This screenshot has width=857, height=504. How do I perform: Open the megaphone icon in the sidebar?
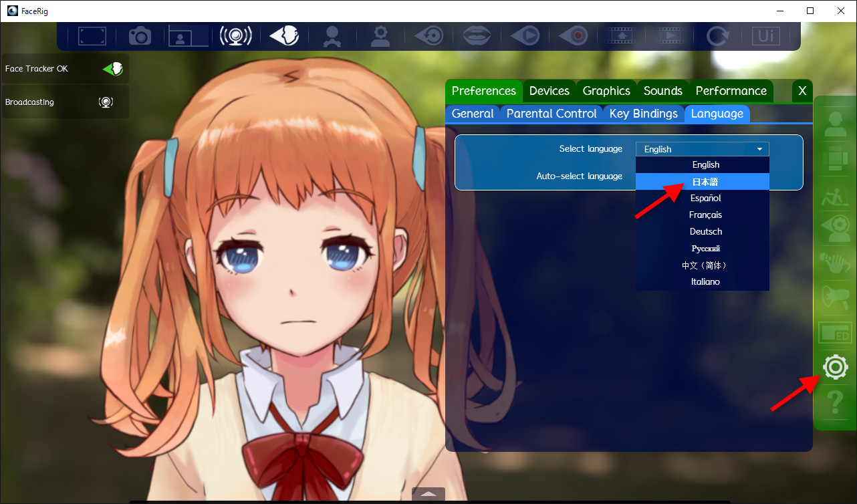(x=836, y=298)
